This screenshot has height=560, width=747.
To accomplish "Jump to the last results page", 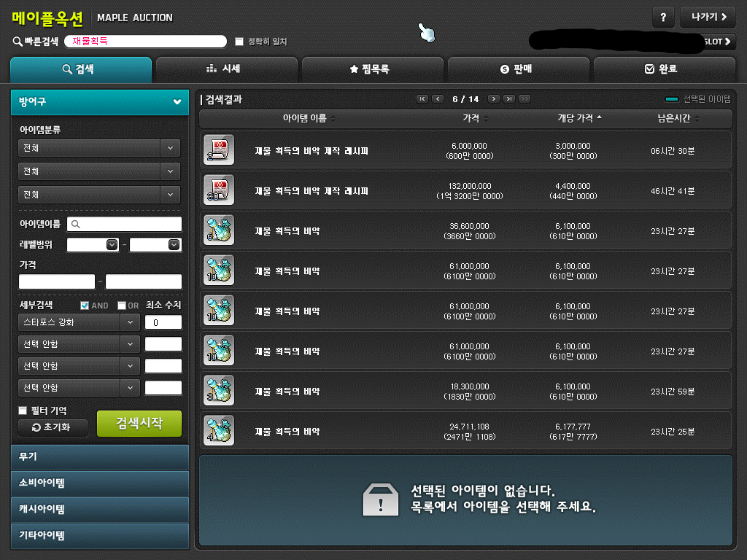I will (x=509, y=98).
